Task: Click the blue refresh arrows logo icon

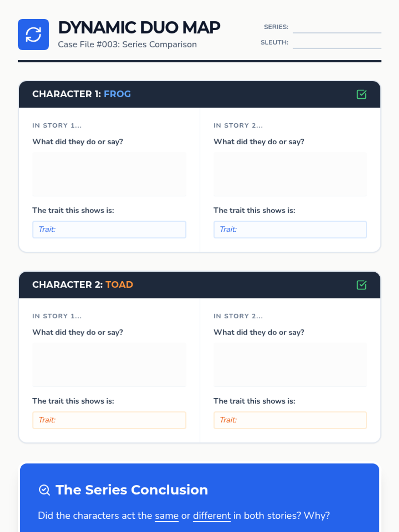Action: [33, 35]
